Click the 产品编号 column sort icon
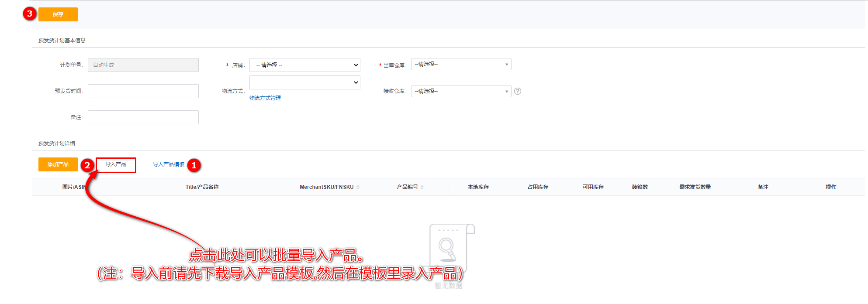Screen dimensions: 868x304 [x=422, y=187]
